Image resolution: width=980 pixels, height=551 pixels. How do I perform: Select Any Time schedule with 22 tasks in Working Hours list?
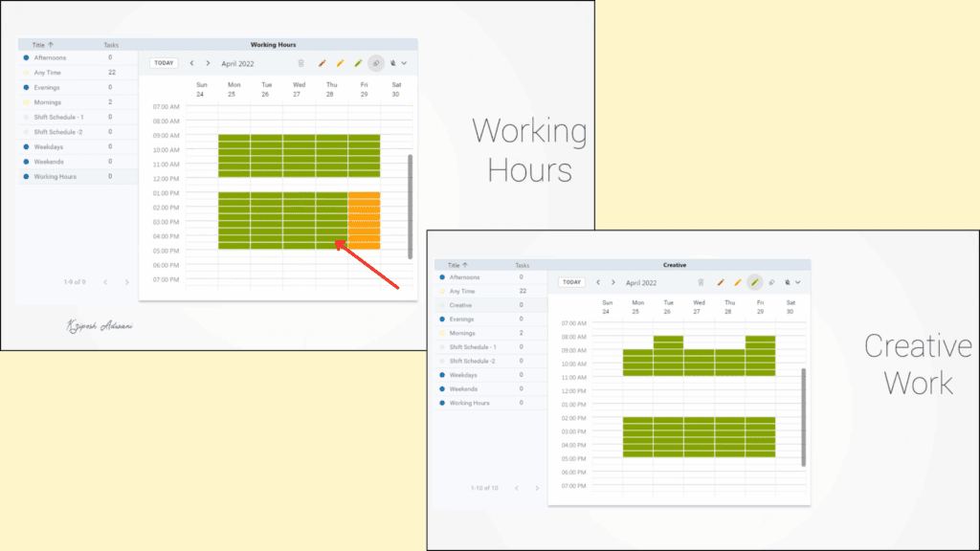point(47,73)
